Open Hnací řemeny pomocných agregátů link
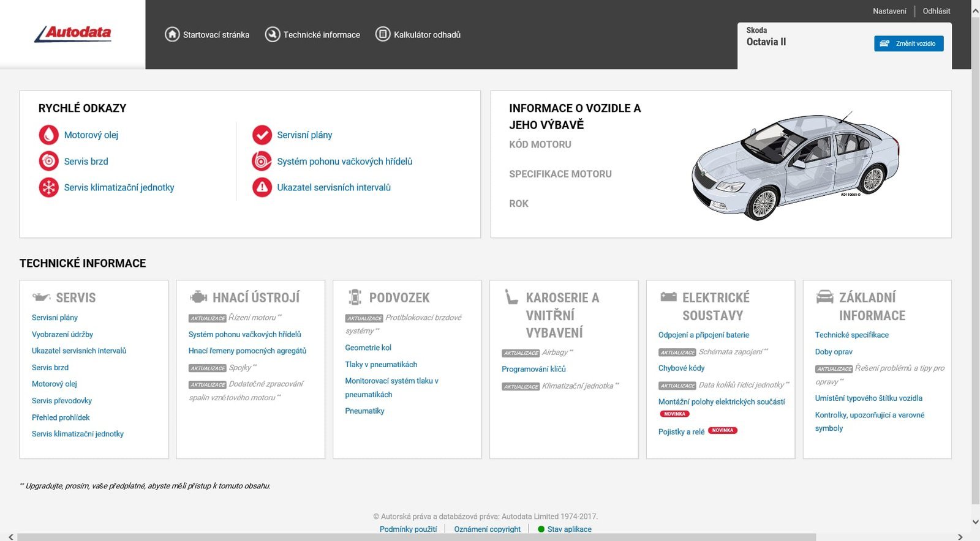 point(247,351)
